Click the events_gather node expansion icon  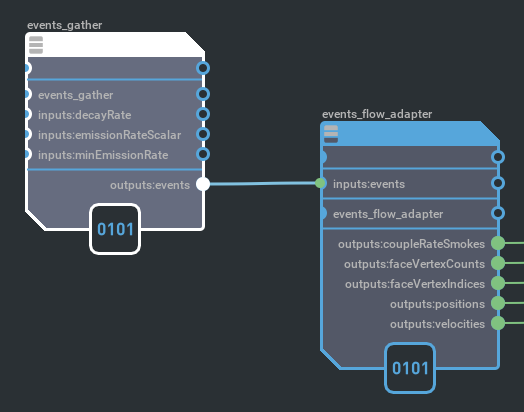pos(36,45)
